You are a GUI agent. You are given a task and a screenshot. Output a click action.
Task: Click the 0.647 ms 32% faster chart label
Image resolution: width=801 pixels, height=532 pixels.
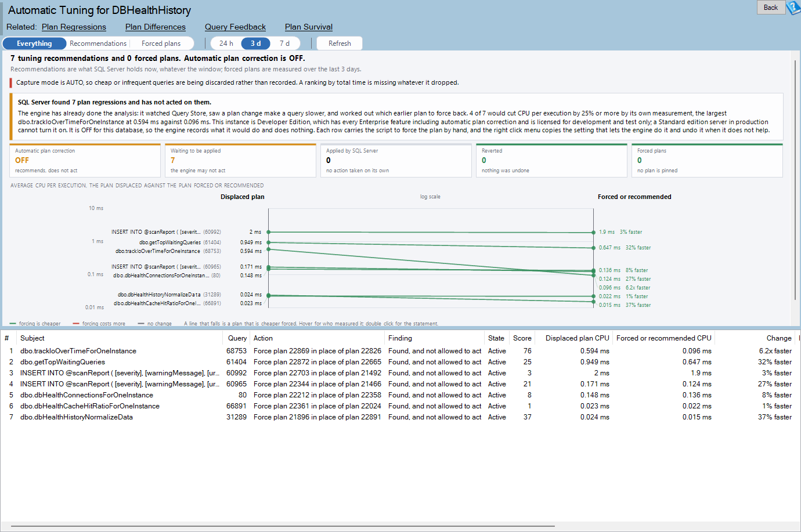click(x=625, y=248)
